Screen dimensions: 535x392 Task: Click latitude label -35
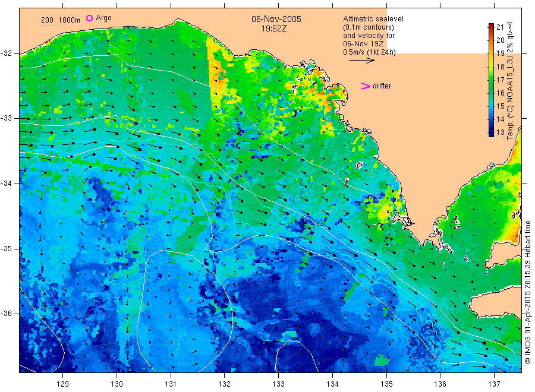click(6, 249)
